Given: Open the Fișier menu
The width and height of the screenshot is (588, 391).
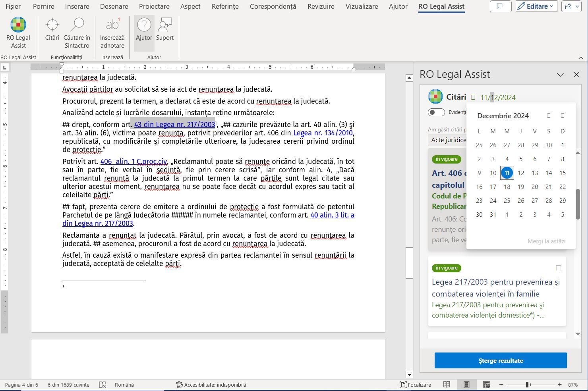Looking at the screenshot, I should (x=13, y=6).
